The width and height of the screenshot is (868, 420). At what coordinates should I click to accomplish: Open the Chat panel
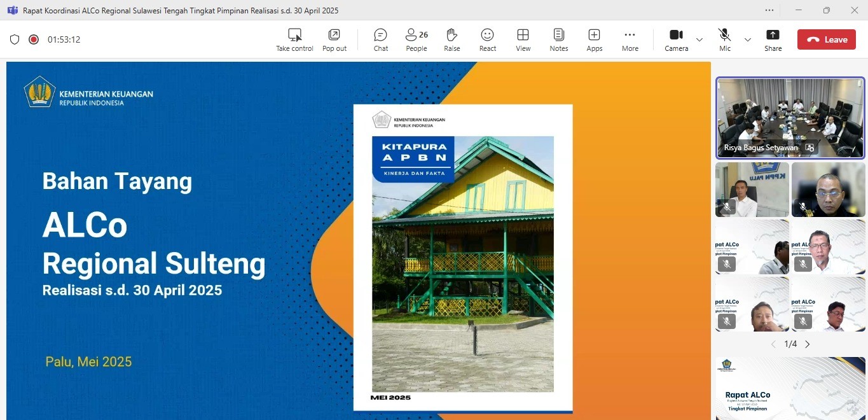(x=380, y=39)
